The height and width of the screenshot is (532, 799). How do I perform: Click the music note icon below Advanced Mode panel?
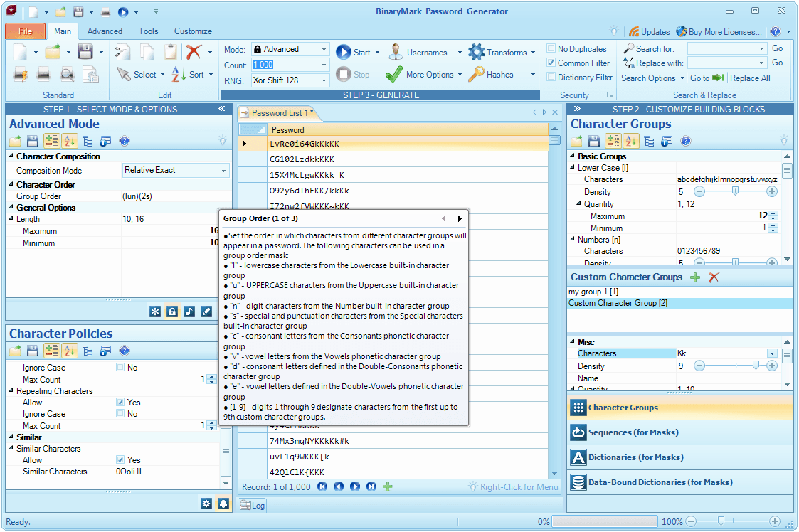point(189,312)
